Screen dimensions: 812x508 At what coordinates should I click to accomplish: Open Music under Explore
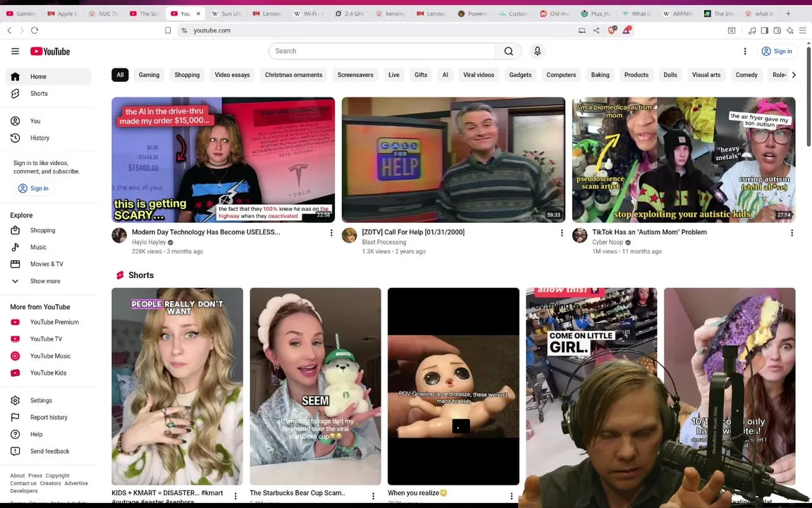pos(48,248)
